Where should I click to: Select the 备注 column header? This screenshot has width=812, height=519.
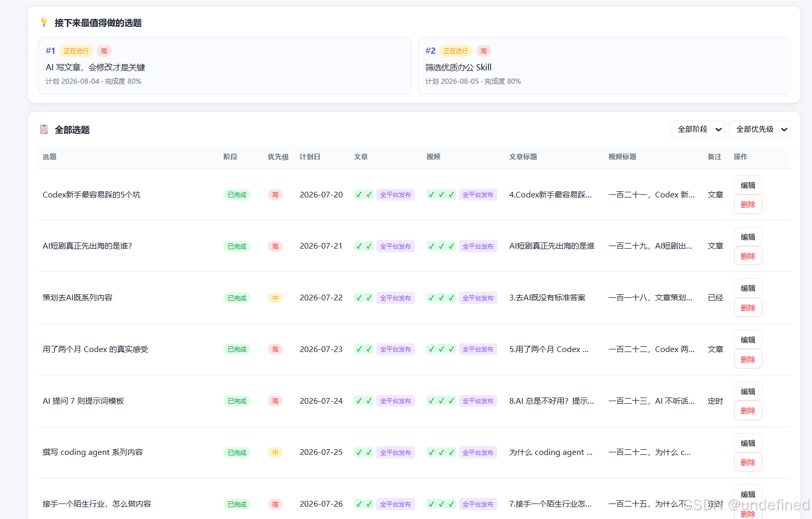tap(714, 157)
